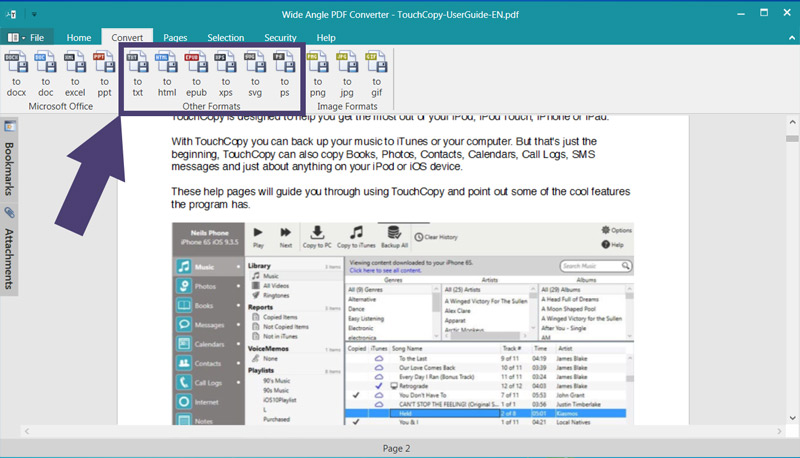The image size is (800, 458).
Task: Convert the PDF to html
Action: tap(167, 74)
